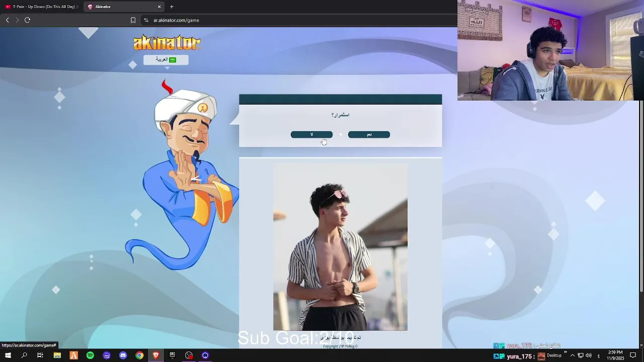This screenshot has width=644, height=362.
Task: Open the Copyright / IP Policy link
Action: point(340,346)
